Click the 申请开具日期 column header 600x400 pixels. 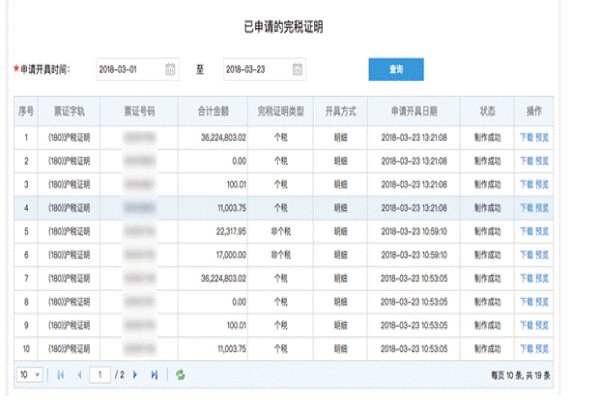414,111
